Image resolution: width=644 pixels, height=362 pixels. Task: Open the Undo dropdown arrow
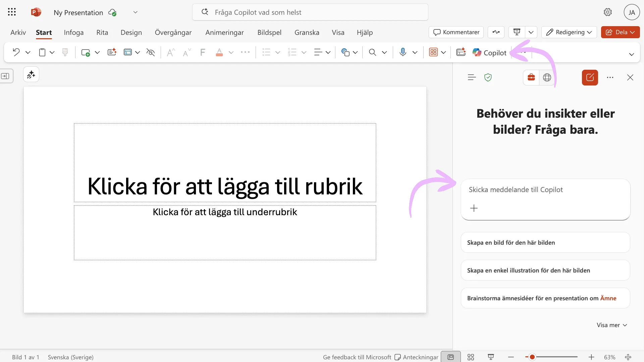tap(28, 53)
